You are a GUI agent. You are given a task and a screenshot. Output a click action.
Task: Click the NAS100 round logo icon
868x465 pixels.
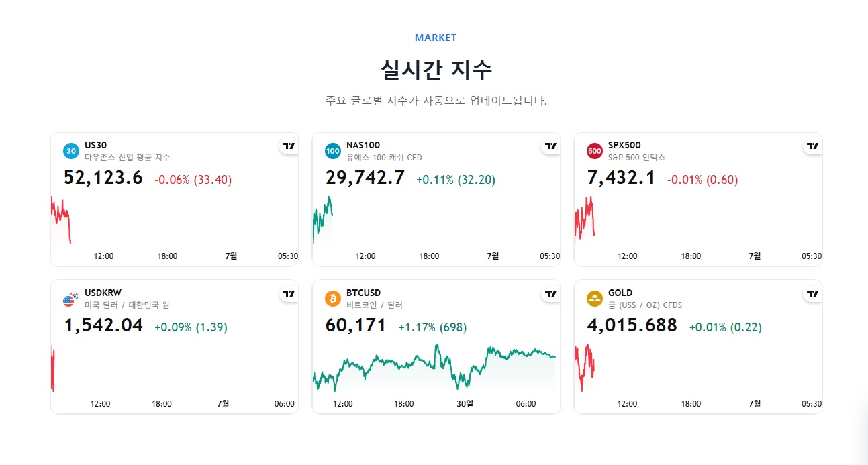point(333,151)
